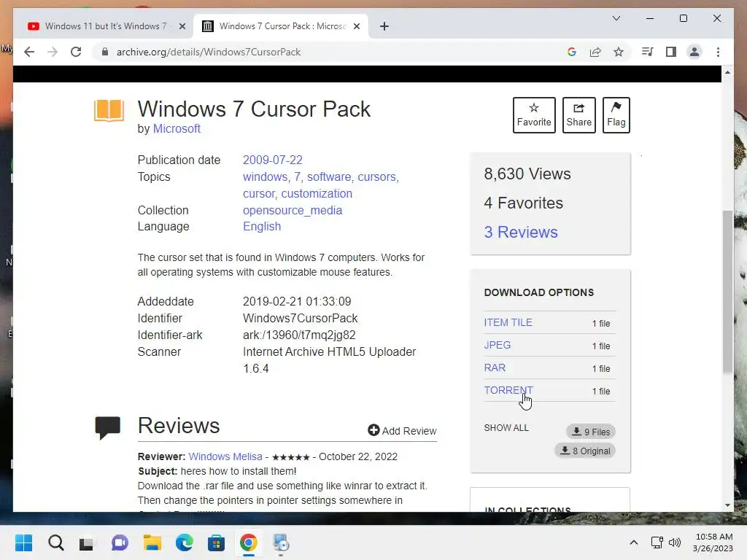Close the Windows 7 Cursor Pack tab
The height and width of the screenshot is (560, 747).
(x=356, y=26)
